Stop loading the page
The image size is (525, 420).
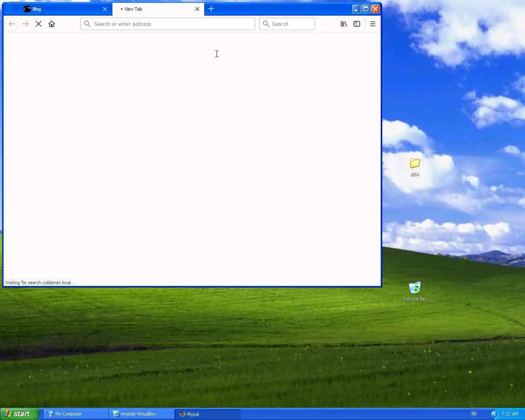[39, 24]
